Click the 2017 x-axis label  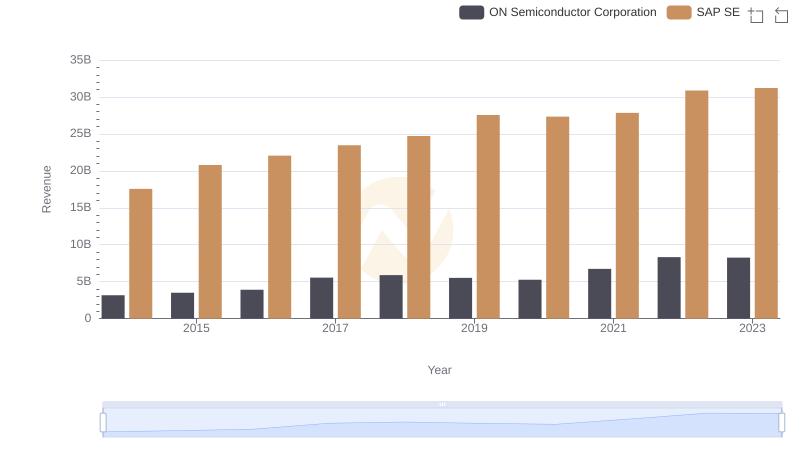(x=335, y=328)
